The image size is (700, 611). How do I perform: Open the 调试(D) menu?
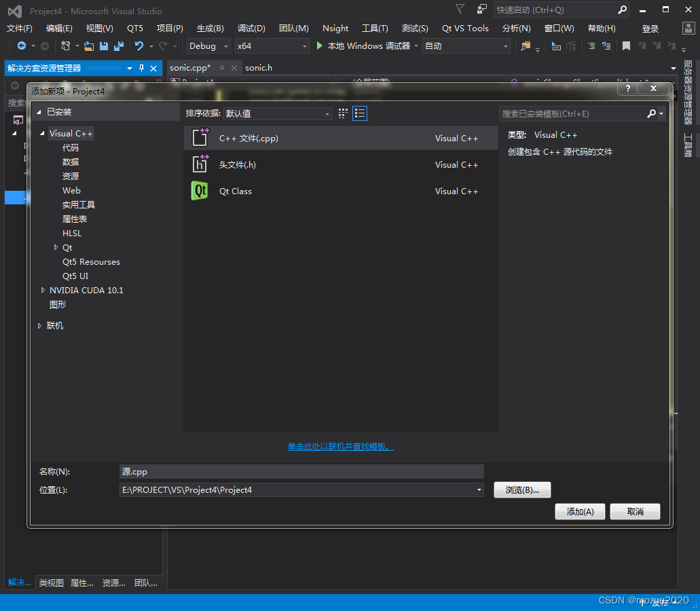(x=251, y=28)
